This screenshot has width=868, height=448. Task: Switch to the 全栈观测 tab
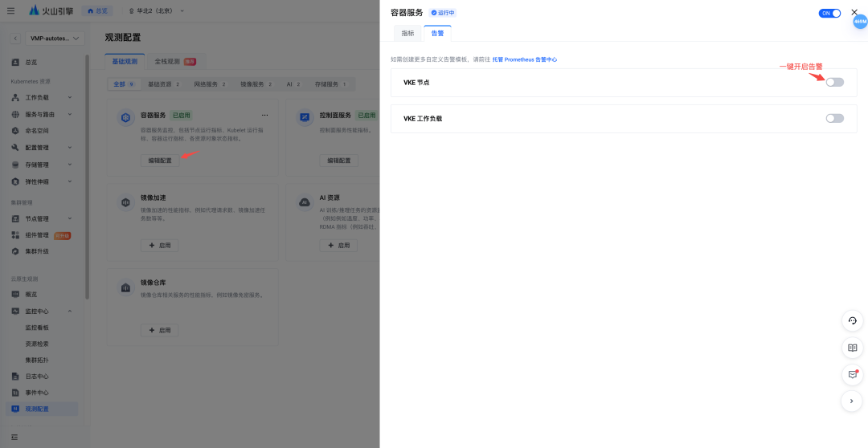click(x=175, y=61)
